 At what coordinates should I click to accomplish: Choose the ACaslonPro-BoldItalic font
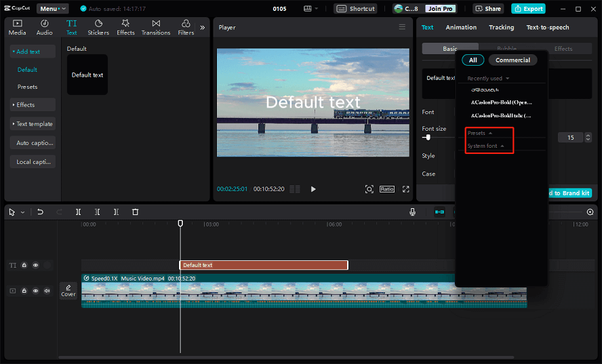(x=502, y=116)
